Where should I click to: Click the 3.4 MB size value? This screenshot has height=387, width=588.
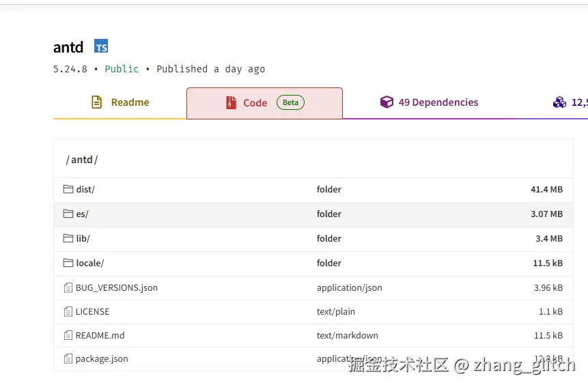click(x=549, y=239)
